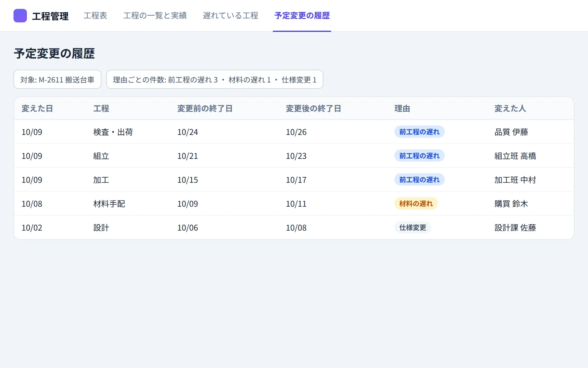Viewport: 588px width, 368px height.
Task: Click the 材料の遅れ reason badge
Action: coord(416,204)
